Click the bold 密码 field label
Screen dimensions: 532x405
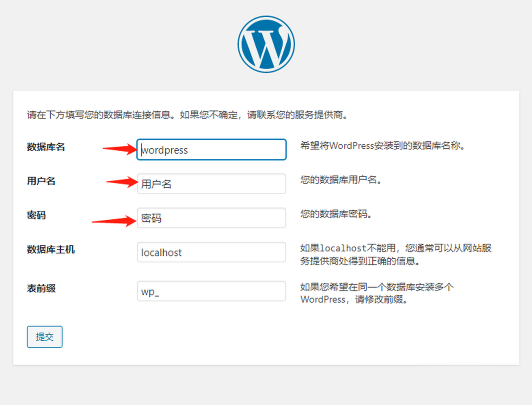(36, 215)
